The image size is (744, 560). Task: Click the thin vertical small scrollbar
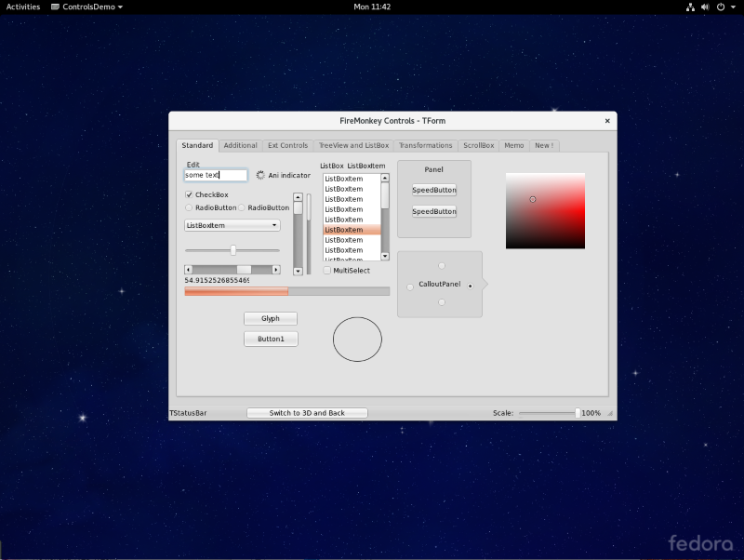pyautogui.click(x=309, y=233)
